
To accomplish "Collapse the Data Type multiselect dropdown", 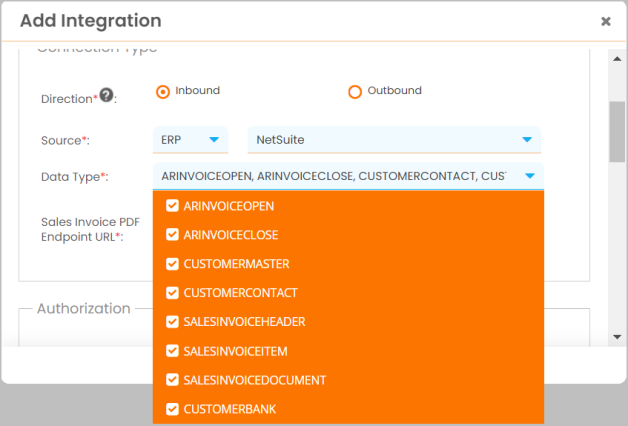I will [x=529, y=176].
